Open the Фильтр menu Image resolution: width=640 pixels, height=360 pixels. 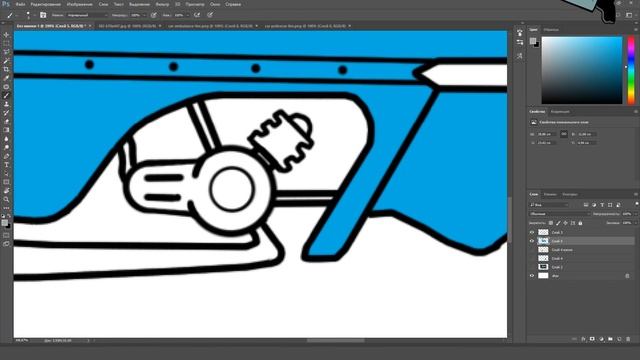click(x=162, y=4)
